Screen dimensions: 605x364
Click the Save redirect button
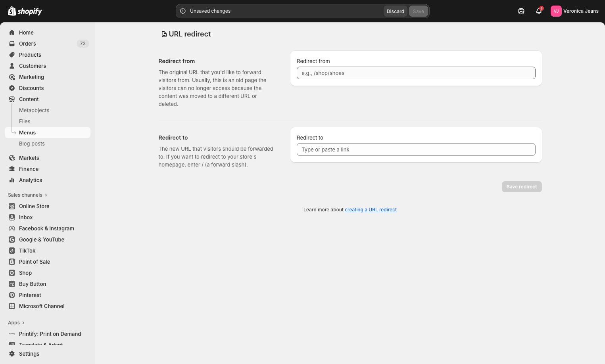click(x=522, y=187)
